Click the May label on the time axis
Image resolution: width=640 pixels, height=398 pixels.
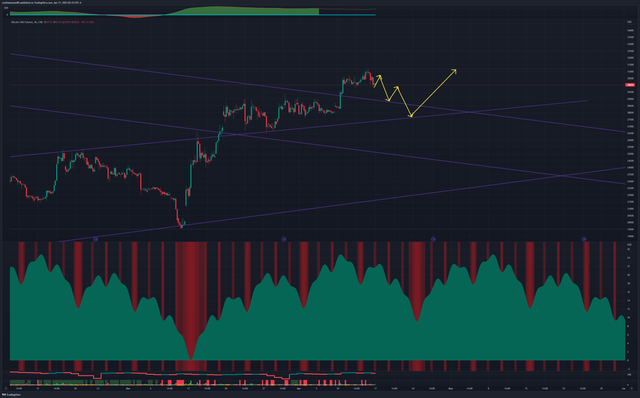pyautogui.click(x=451, y=388)
